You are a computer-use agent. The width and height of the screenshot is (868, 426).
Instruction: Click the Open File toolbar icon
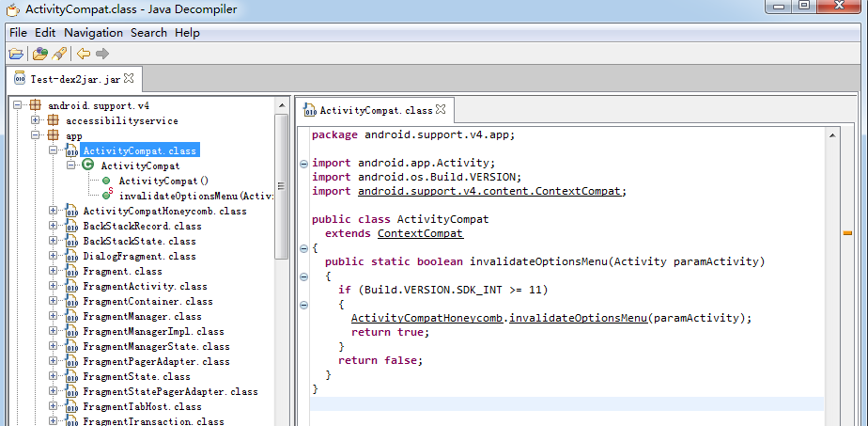point(15,54)
